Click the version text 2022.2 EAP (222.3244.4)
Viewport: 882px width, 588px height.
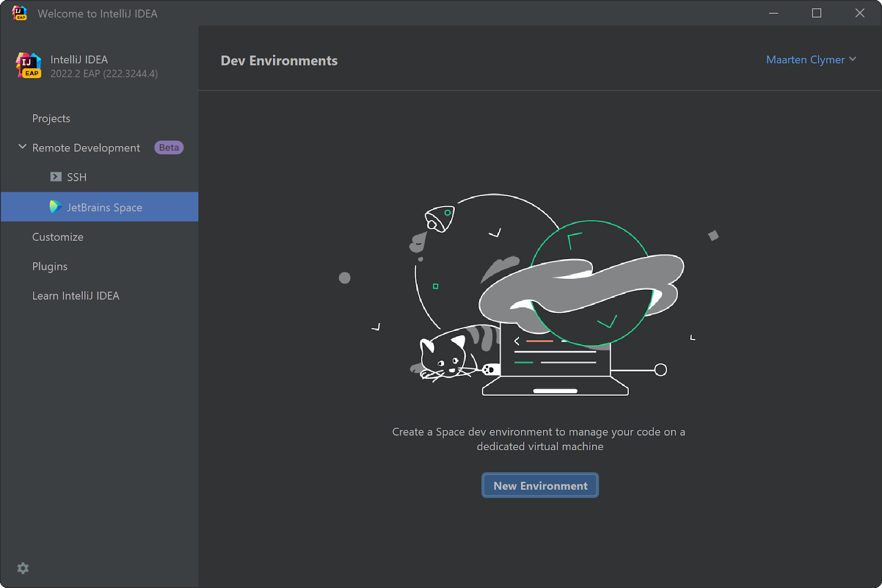click(x=104, y=74)
